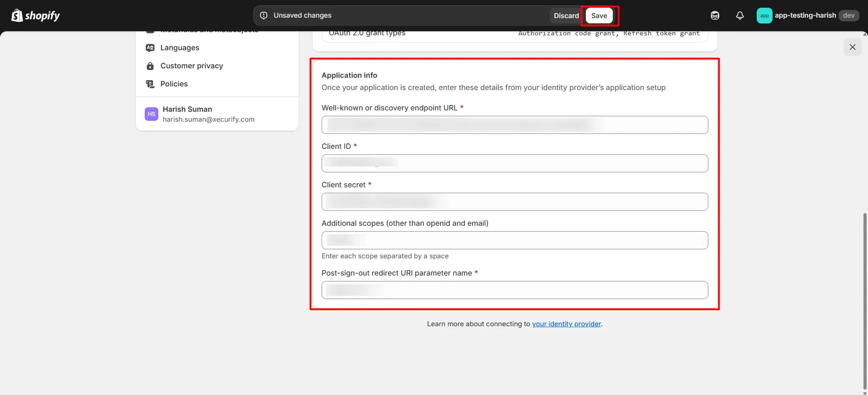
Task: Click the app-testing-harish store avatar
Action: [x=764, y=15]
